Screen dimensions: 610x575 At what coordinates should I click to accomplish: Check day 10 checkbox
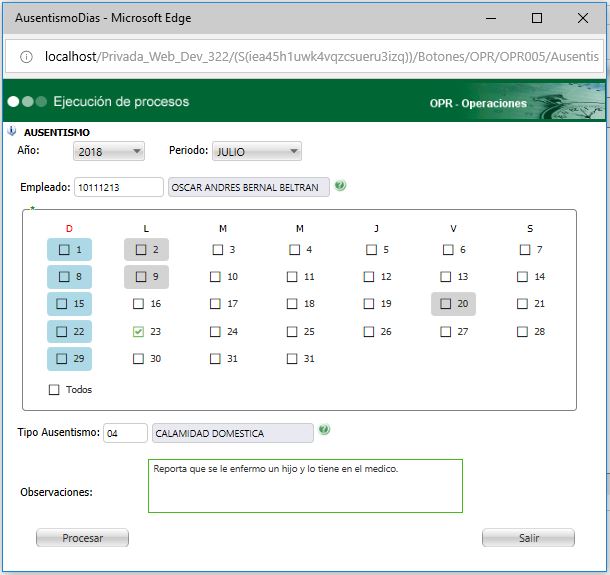(215, 277)
